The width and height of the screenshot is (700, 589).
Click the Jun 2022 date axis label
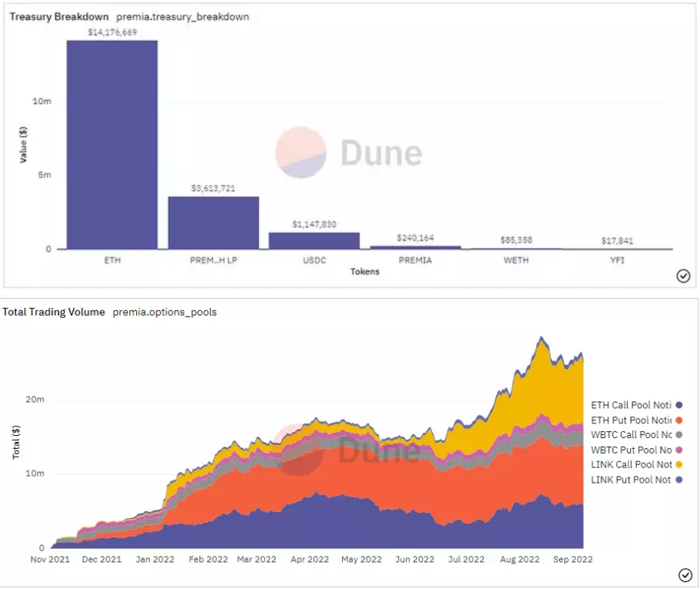click(415, 559)
